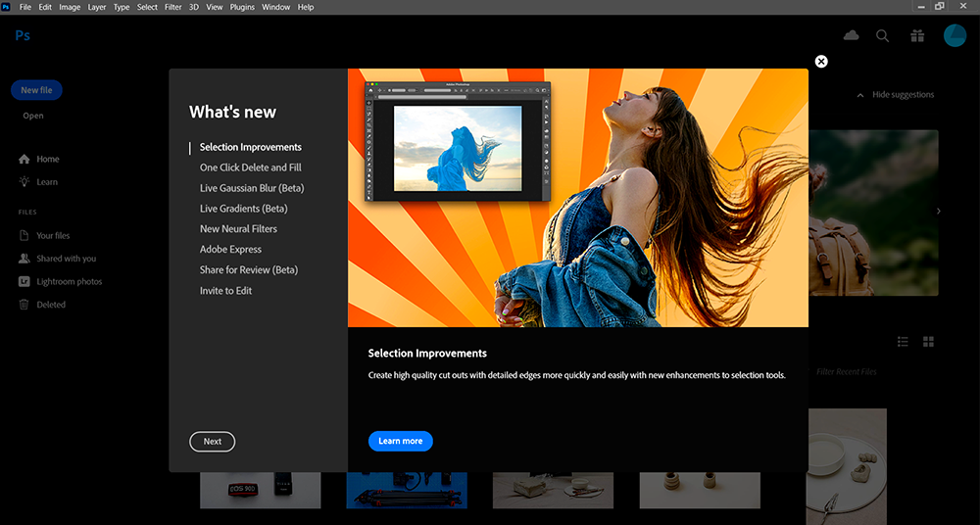Screen dimensions: 980x525
Task: Open the What's new gift icon
Action: 917,35
